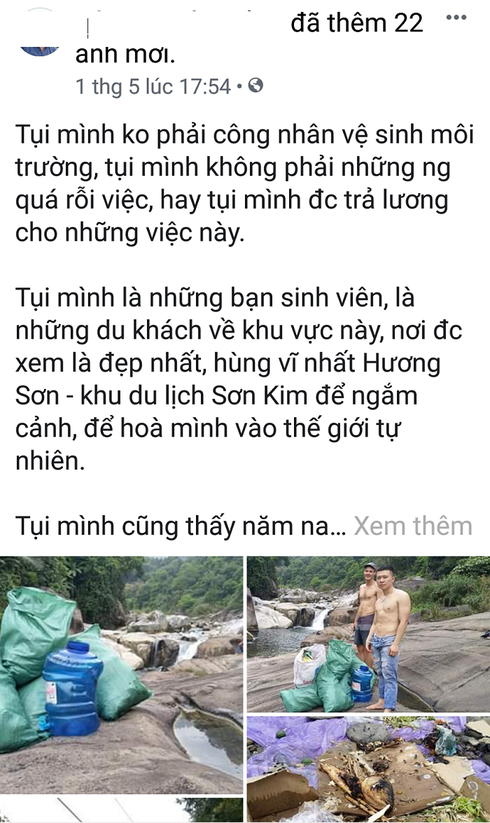Click the post timestamp "1 thg 5 lúc 17:54"
The height and width of the screenshot is (823, 490).
(x=153, y=86)
